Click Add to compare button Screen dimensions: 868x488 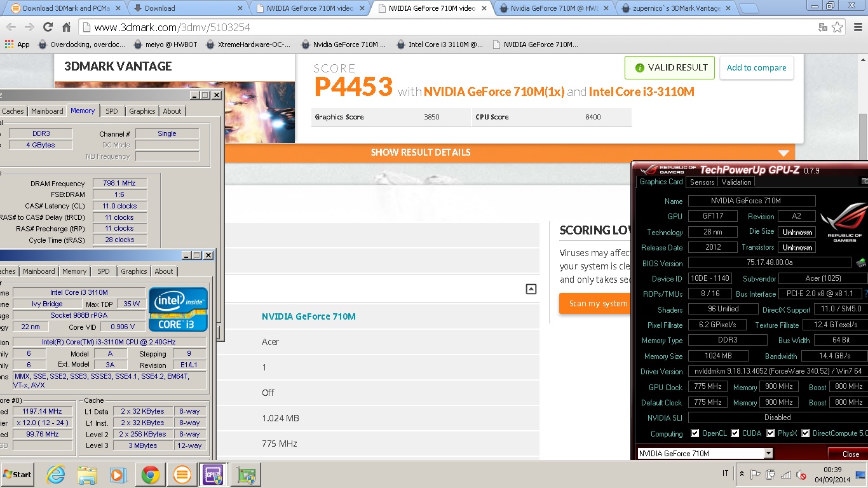756,67
